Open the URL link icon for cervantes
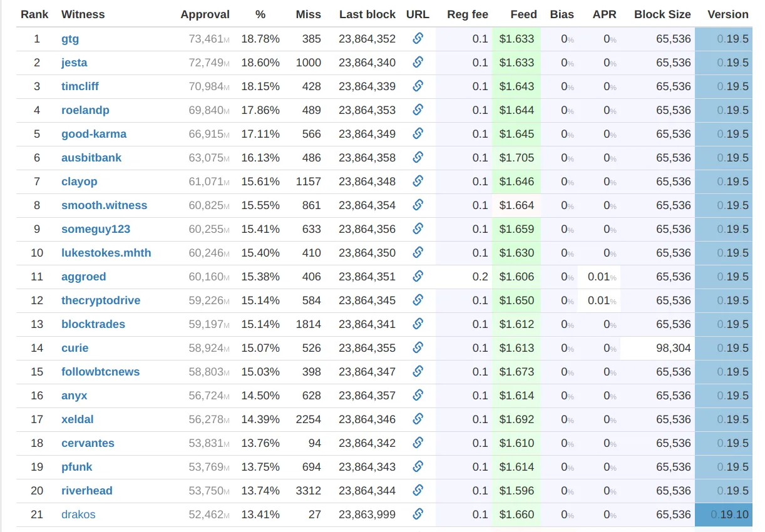This screenshot has height=532, width=765. (418, 442)
